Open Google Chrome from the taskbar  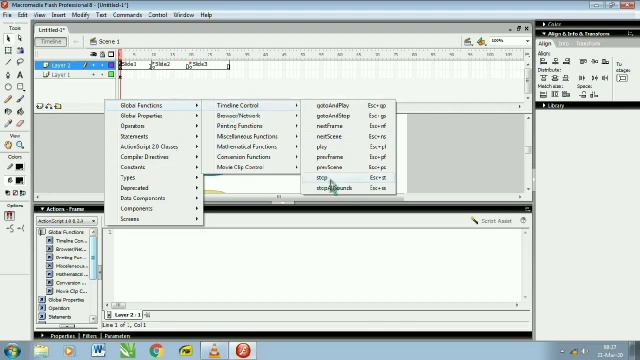(156, 351)
